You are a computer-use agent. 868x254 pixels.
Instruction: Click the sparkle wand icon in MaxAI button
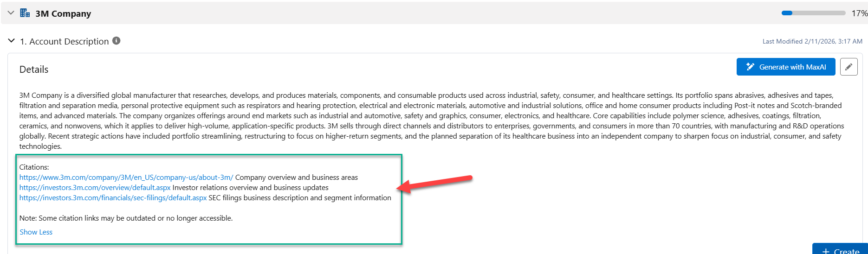pos(750,67)
